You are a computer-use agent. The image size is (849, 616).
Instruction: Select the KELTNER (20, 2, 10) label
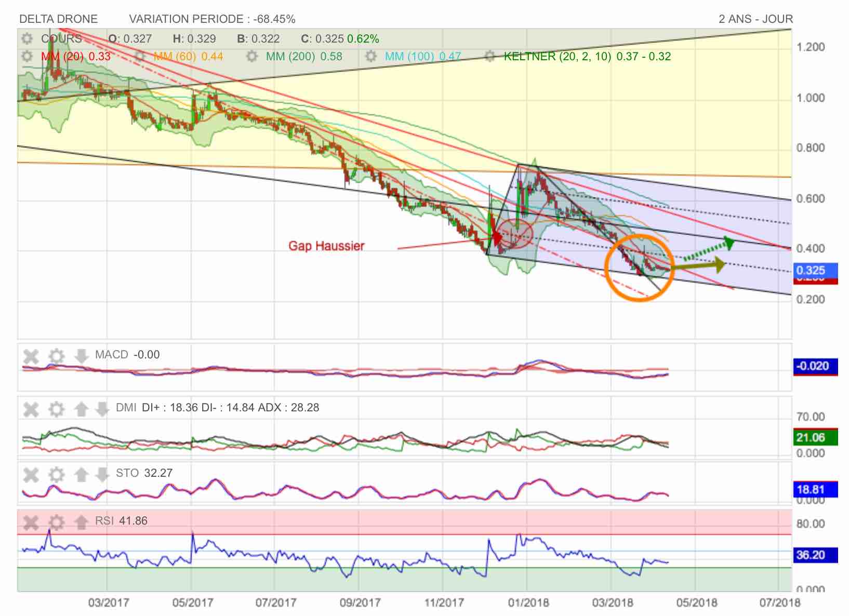tap(587, 56)
